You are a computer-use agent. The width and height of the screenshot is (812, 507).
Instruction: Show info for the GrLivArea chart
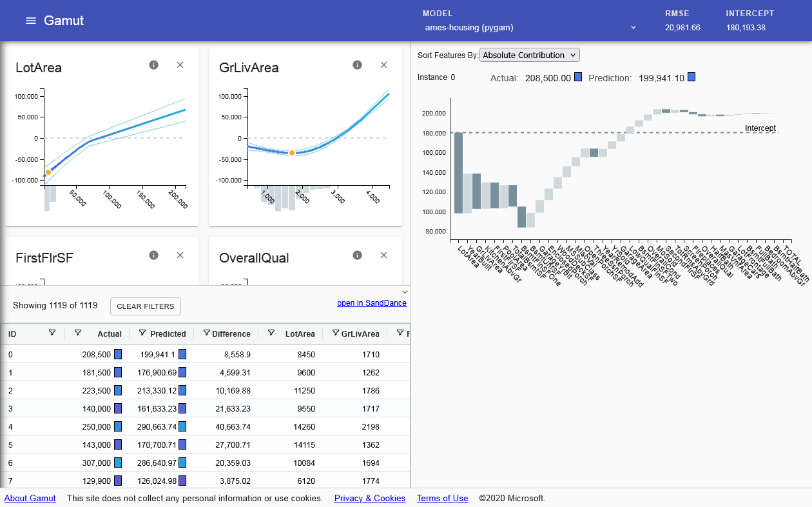(x=357, y=65)
